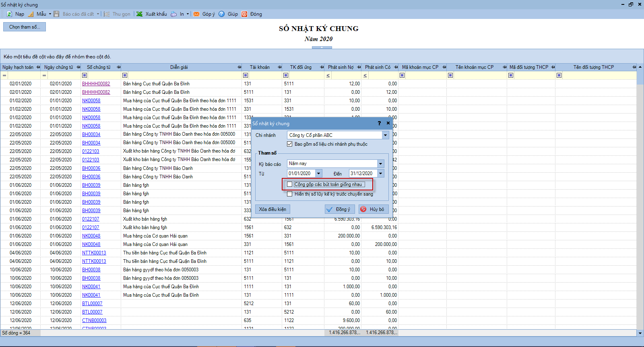Open the Kỳ báo cáo dropdown
This screenshot has height=347, width=644.
[x=380, y=163]
